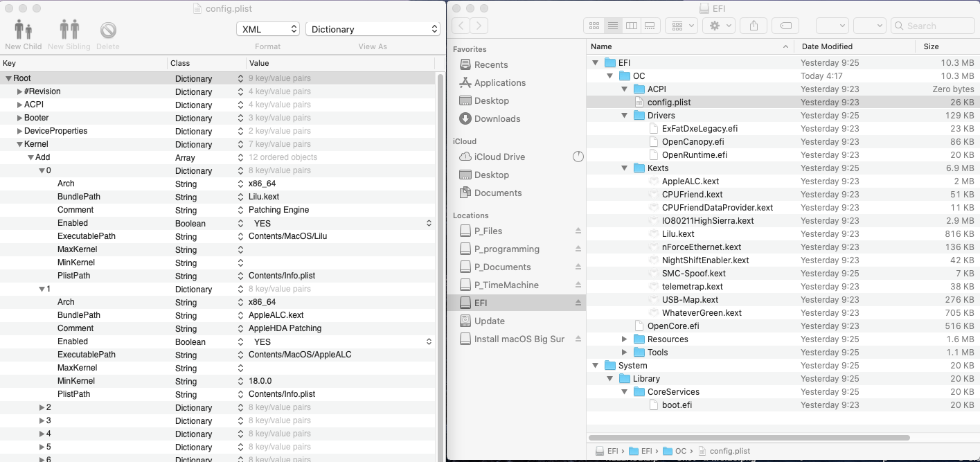Screen dimensions: 980x462
Task: Expand the Tools folder in Finder
Action: (624, 352)
